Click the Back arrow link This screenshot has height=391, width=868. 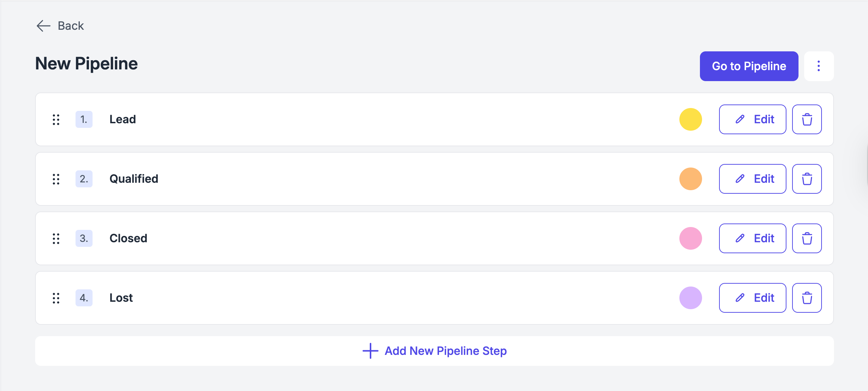tap(60, 26)
